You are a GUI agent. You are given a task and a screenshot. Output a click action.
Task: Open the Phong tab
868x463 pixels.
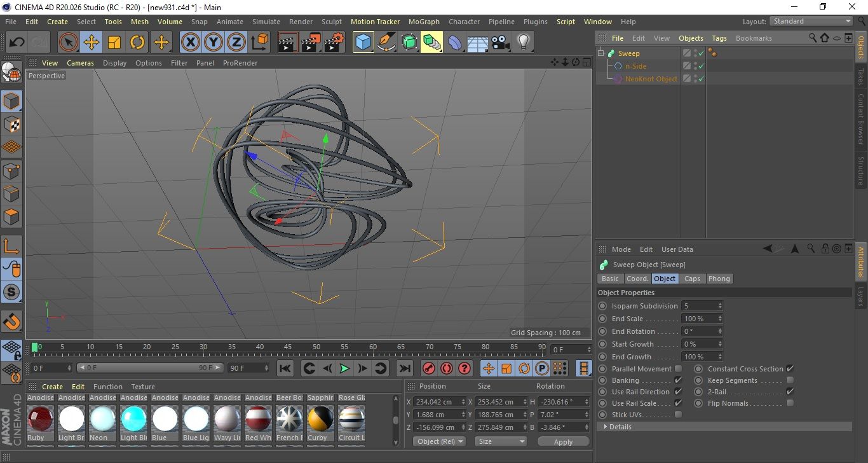point(719,279)
